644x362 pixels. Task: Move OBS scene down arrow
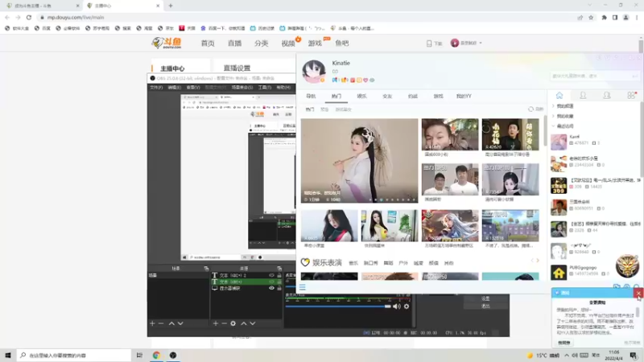tap(180, 323)
